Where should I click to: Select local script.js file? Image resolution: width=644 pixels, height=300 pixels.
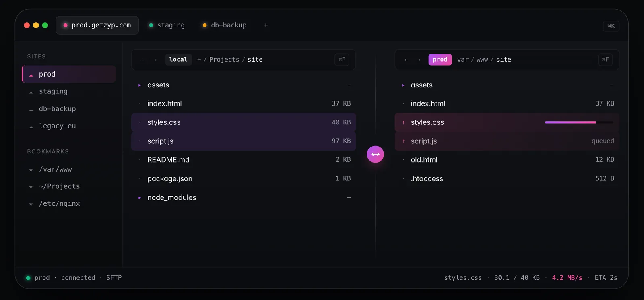244,141
